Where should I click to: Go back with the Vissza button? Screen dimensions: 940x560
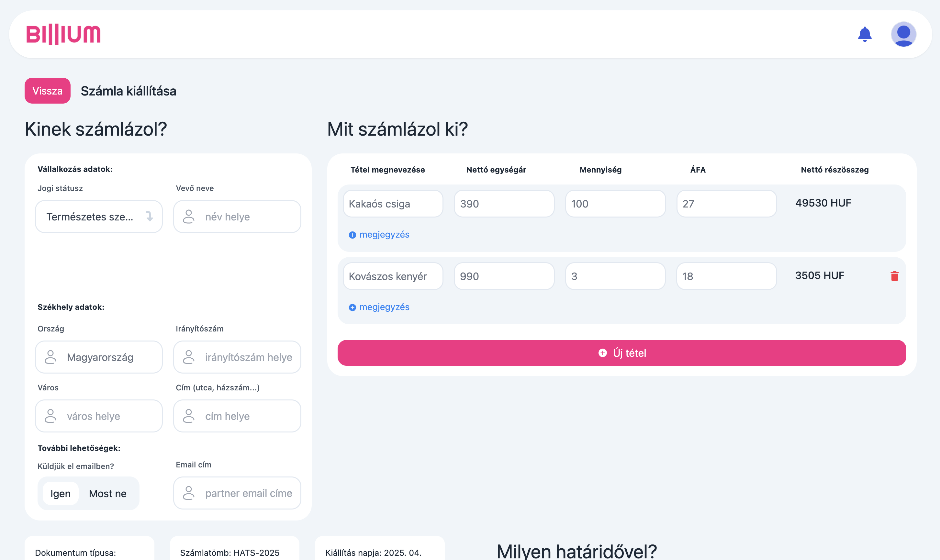point(47,91)
